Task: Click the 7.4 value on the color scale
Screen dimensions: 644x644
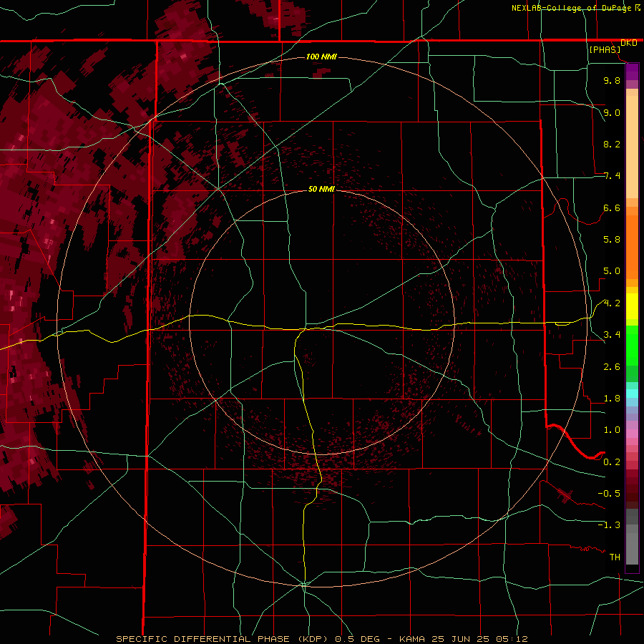Action: coord(612,176)
